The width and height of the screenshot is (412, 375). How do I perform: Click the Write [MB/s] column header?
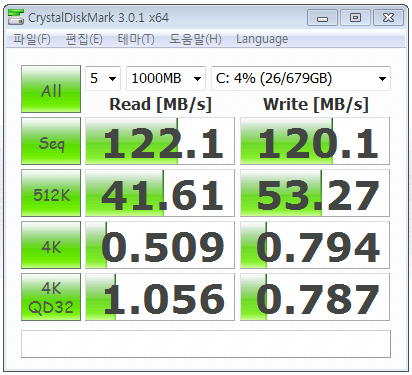[x=316, y=104]
